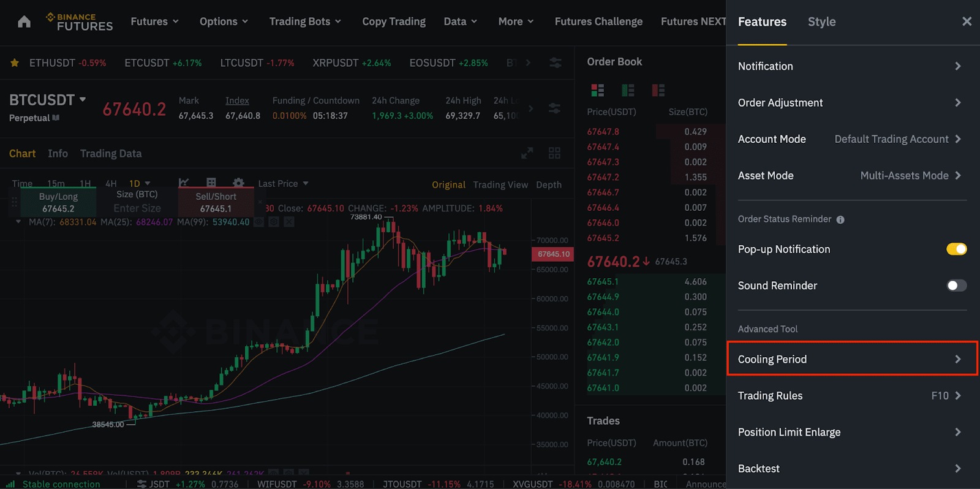Open chart settings gear icon

[239, 183]
